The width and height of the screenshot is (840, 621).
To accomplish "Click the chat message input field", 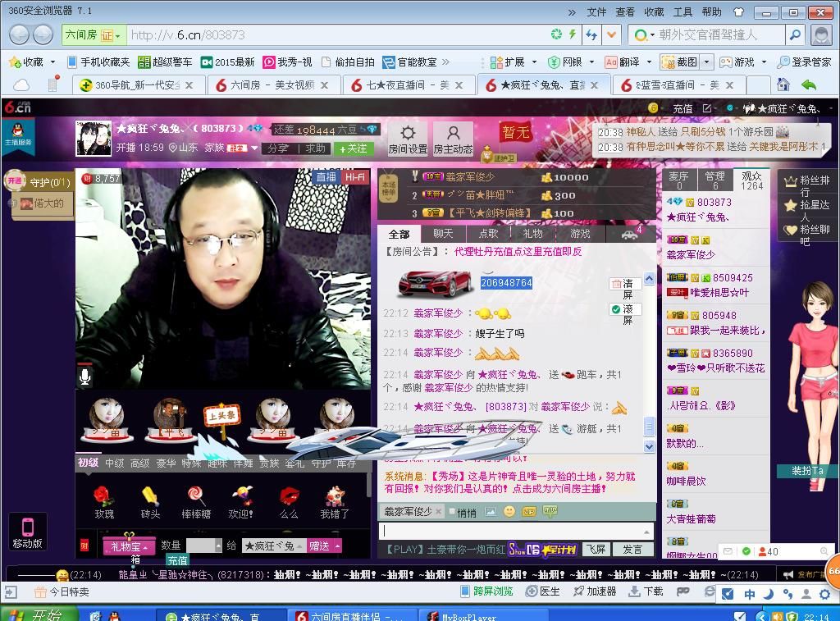I will [516, 532].
